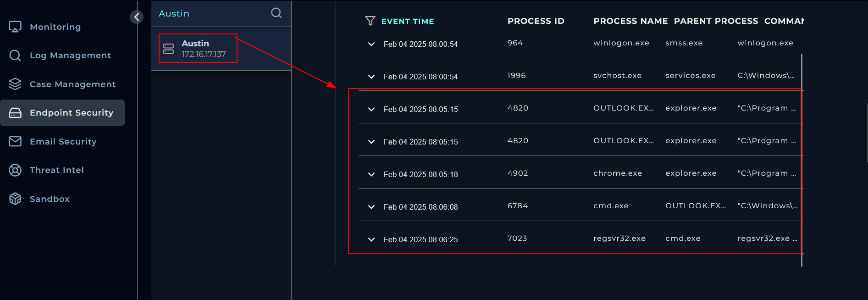Click the process table vertical scrollbar
This screenshot has height=300, width=868.
pos(802,160)
